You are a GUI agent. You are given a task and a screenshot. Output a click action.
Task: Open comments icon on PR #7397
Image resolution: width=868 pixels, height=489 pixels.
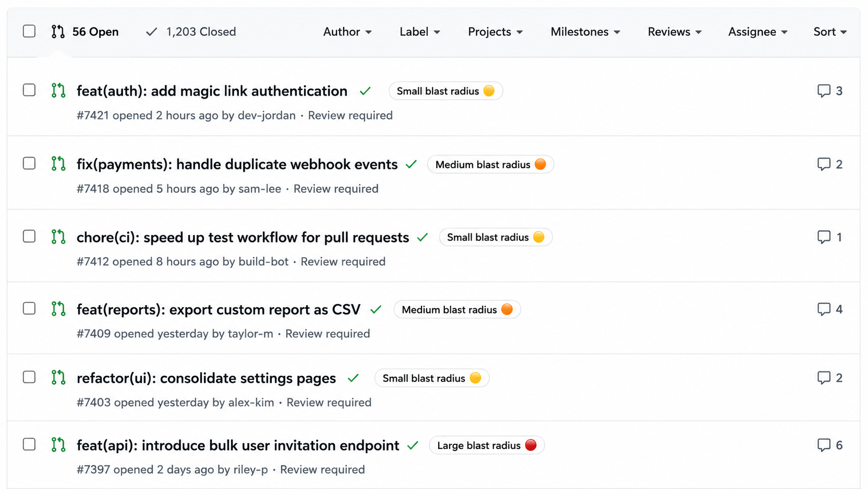pos(824,445)
